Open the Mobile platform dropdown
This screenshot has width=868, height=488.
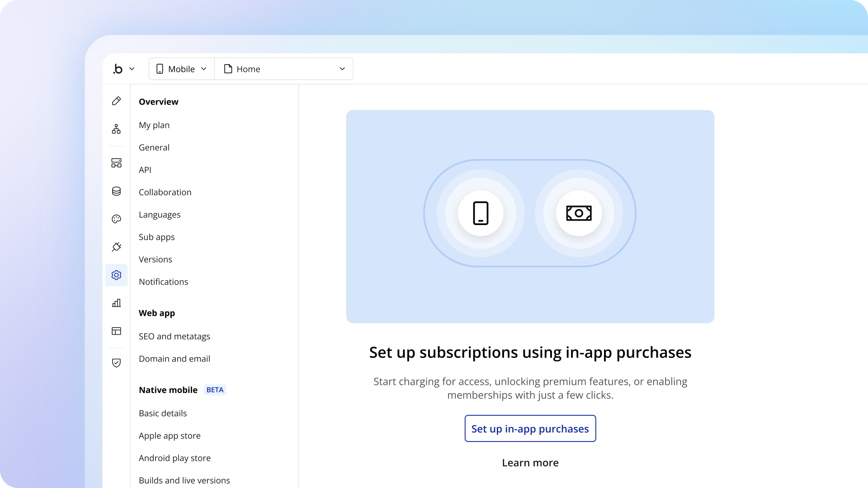(182, 69)
